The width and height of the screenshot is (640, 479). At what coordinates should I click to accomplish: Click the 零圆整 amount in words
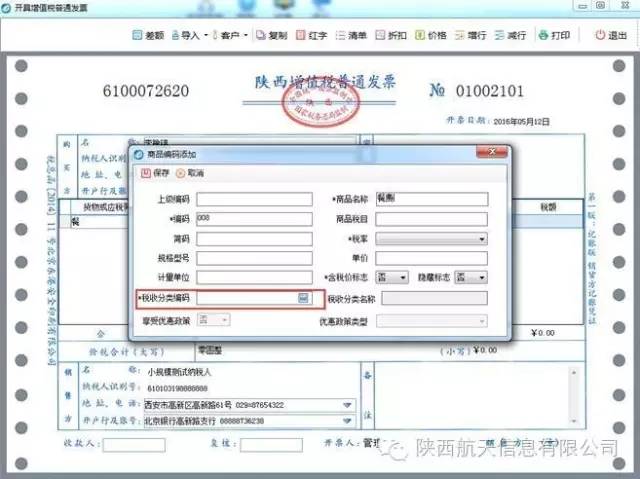210,350
